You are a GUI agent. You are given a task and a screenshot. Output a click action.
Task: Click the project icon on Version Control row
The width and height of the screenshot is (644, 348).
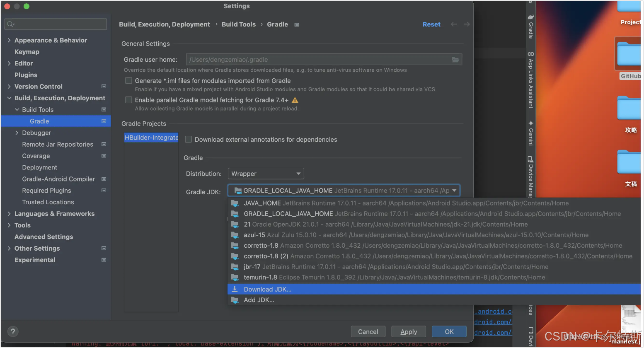pyautogui.click(x=104, y=87)
